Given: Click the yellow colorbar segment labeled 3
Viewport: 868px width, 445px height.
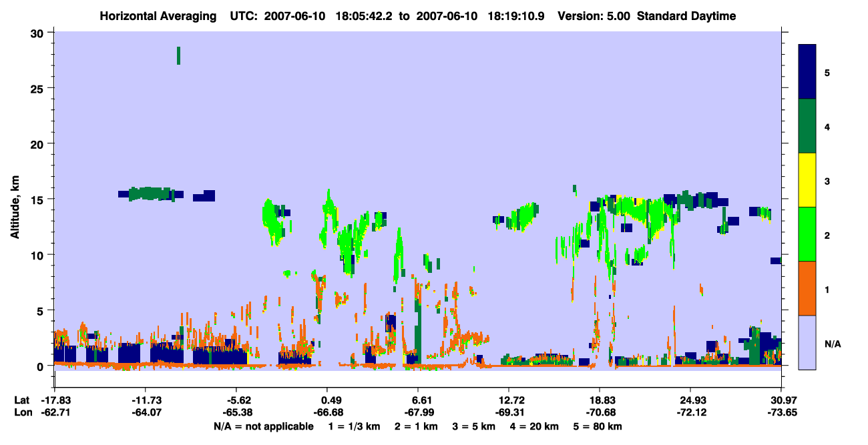Looking at the screenshot, I should click(807, 180).
